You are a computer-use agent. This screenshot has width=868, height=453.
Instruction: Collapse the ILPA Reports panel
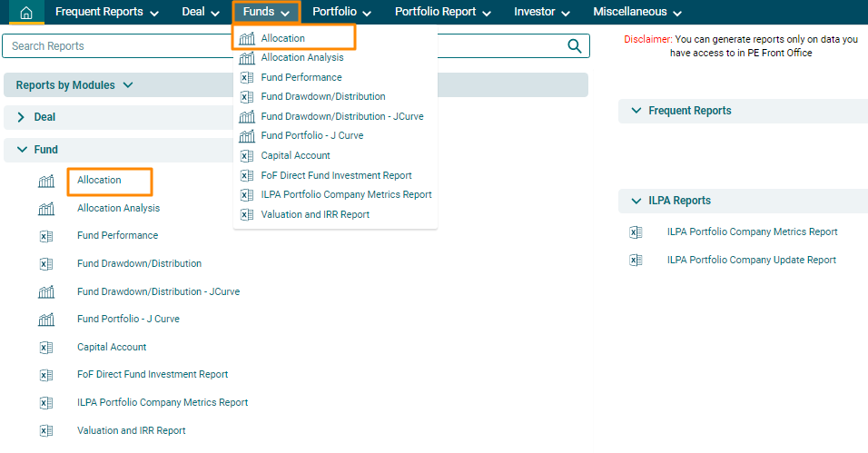click(x=636, y=201)
